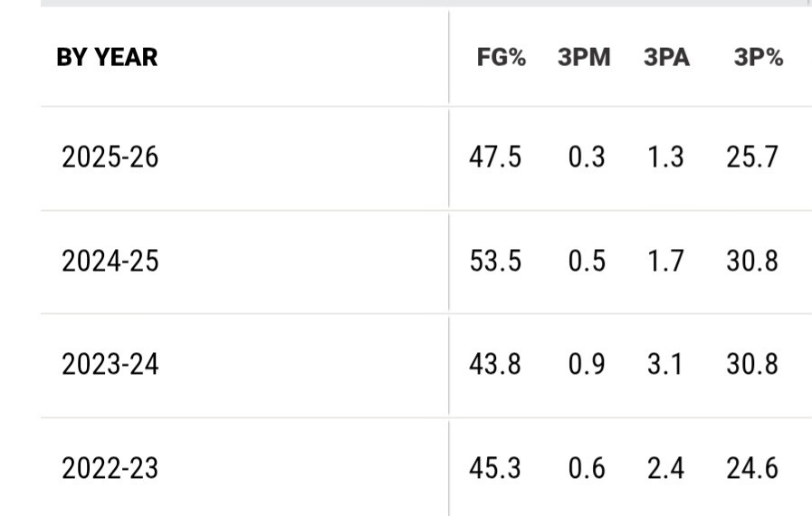Select the 53.5 FG% cell
The height and width of the screenshot is (516, 812).
click(x=495, y=262)
